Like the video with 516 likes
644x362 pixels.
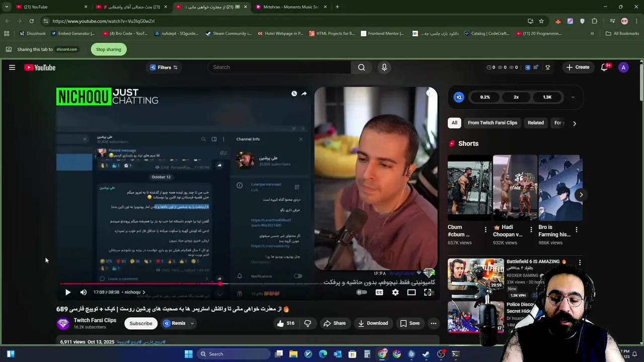tap(285, 323)
